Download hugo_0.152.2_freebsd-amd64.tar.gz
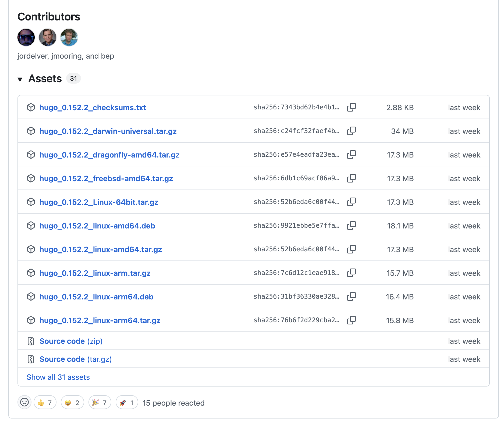This screenshot has height=422, width=504. pos(106,178)
